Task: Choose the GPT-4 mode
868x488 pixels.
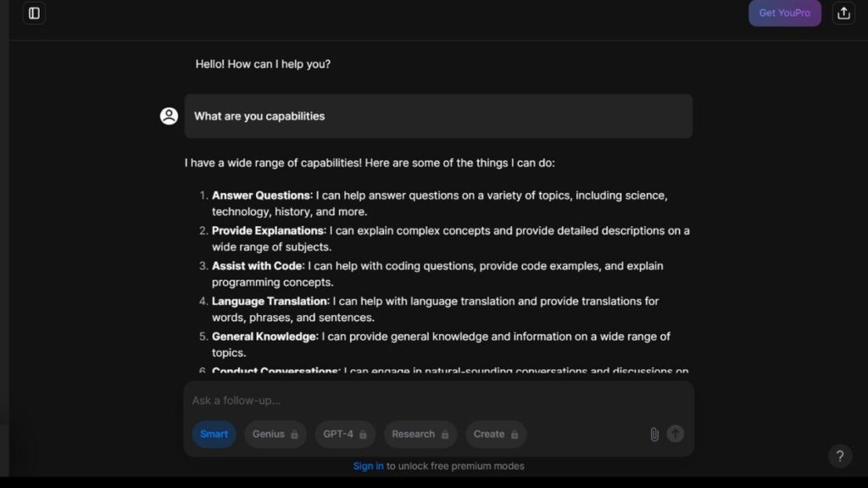Action: point(338,434)
